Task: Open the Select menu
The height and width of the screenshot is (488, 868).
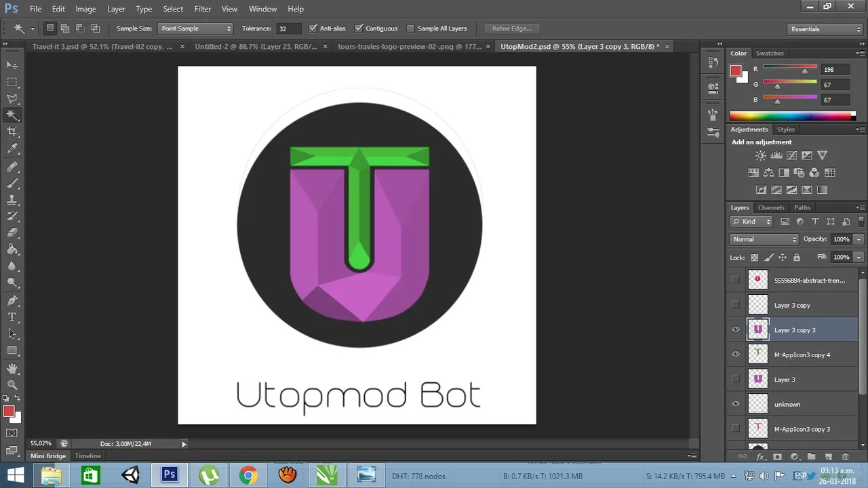Action: pos(173,9)
